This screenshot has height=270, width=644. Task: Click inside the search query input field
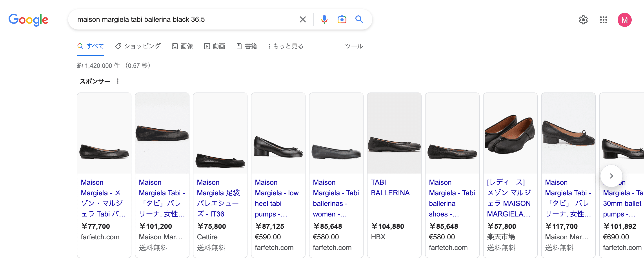pos(175,19)
